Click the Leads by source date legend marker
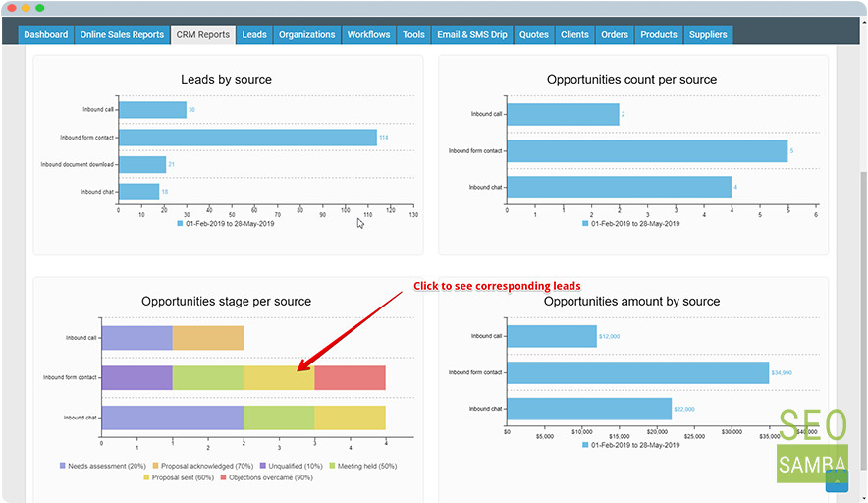 coord(180,224)
